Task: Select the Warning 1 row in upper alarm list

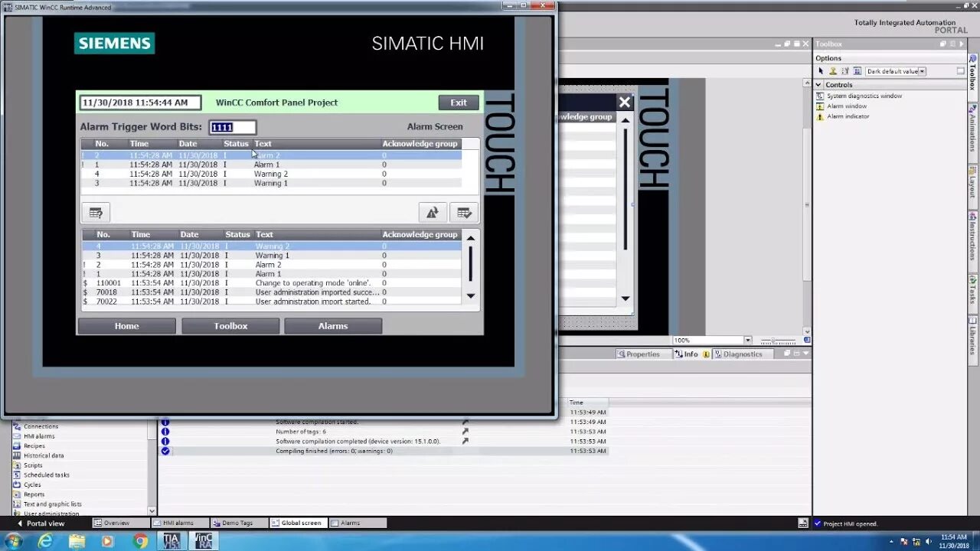Action: click(x=272, y=183)
